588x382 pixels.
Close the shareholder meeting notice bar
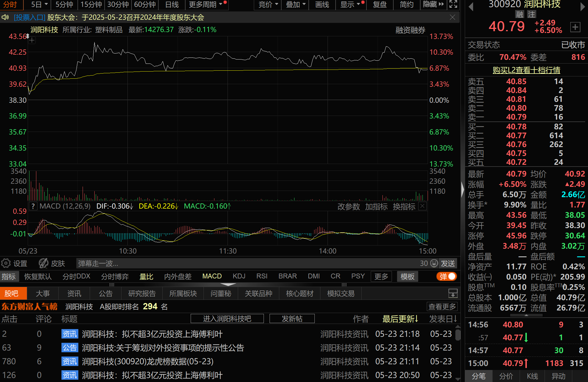pos(452,17)
